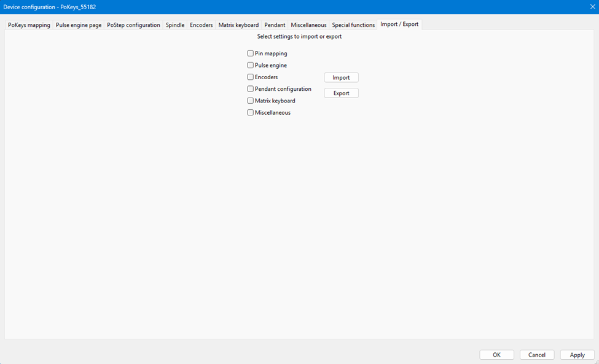Click Cancel to discard changes
The width and height of the screenshot is (599, 364).
tap(537, 355)
